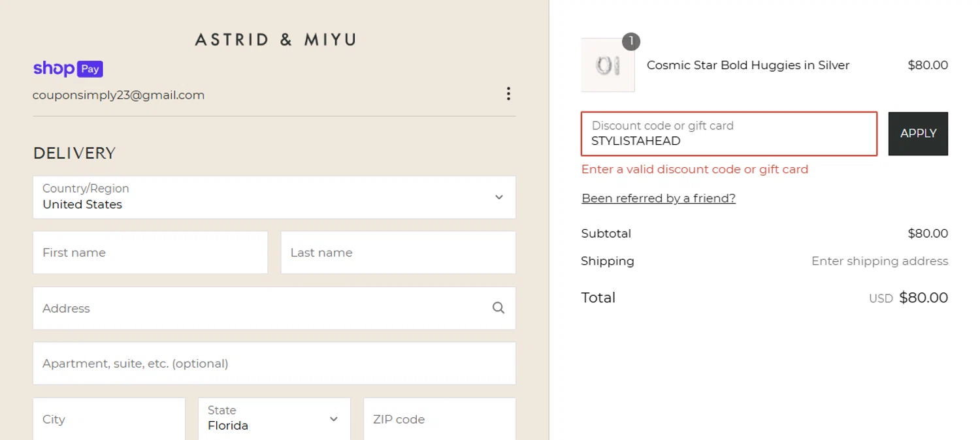Click the 'Enter shipping address' shipping text

879,261
